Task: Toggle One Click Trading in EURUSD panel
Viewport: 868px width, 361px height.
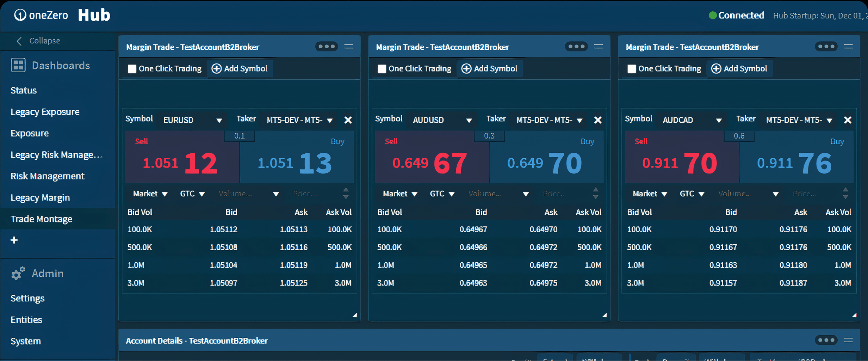Action: (x=132, y=69)
